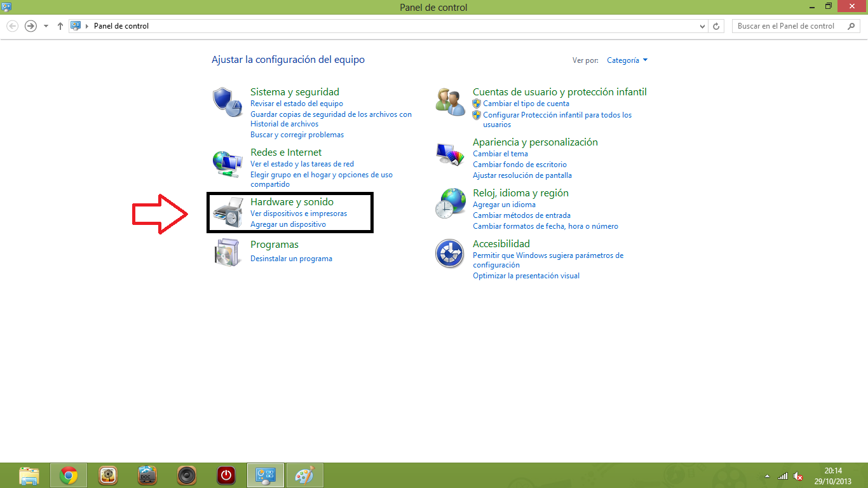Show hidden tray icons arrow
The width and height of the screenshot is (868, 488).
(x=767, y=476)
